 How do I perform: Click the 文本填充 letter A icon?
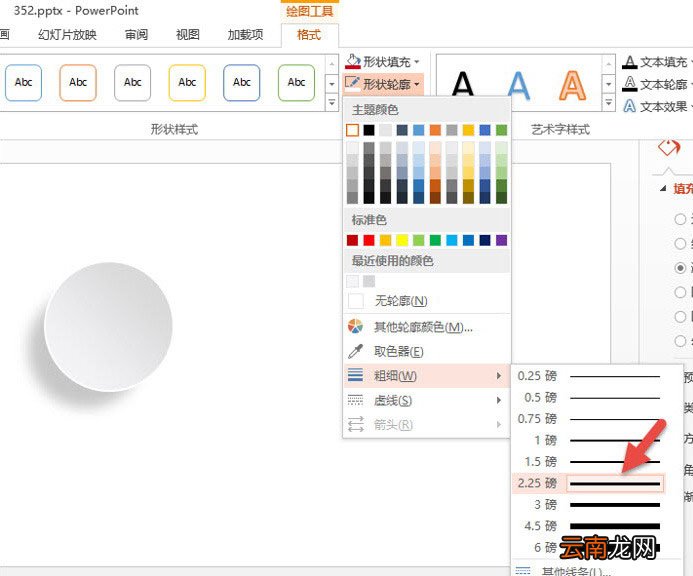629,62
